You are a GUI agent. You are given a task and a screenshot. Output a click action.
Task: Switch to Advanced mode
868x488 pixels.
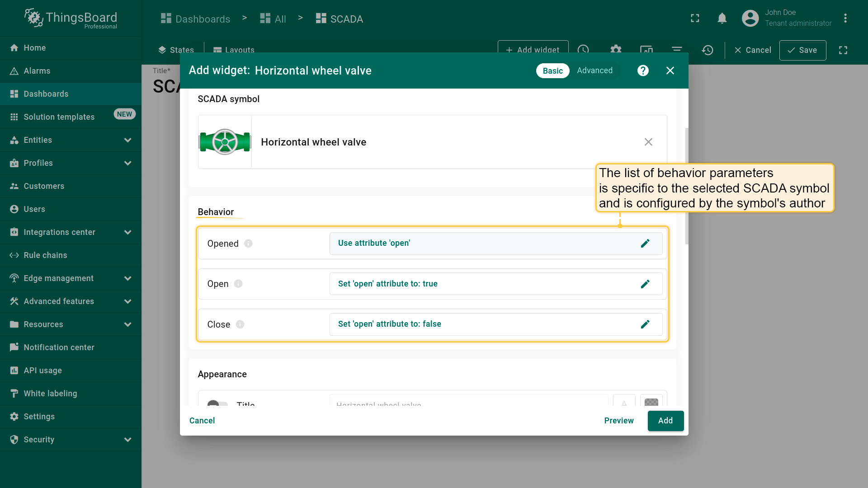(594, 70)
